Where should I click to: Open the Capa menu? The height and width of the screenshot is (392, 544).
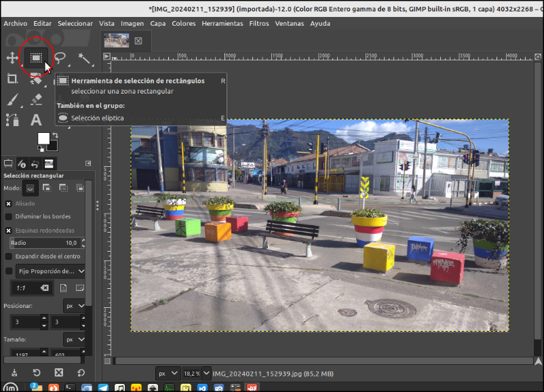(x=158, y=24)
